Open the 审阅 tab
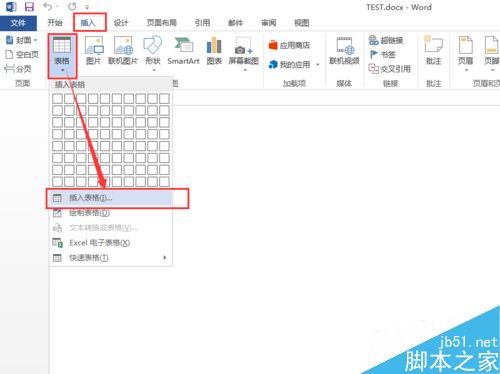Viewport: 500px width, 374px height. pos(268,23)
